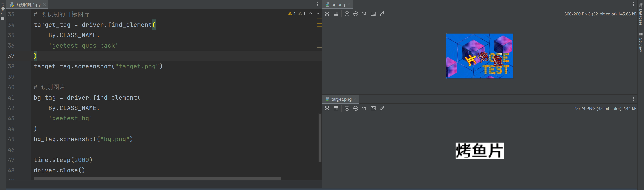Click the bg.png captcha image preview
This screenshot has height=190, width=644.
pyautogui.click(x=479, y=56)
